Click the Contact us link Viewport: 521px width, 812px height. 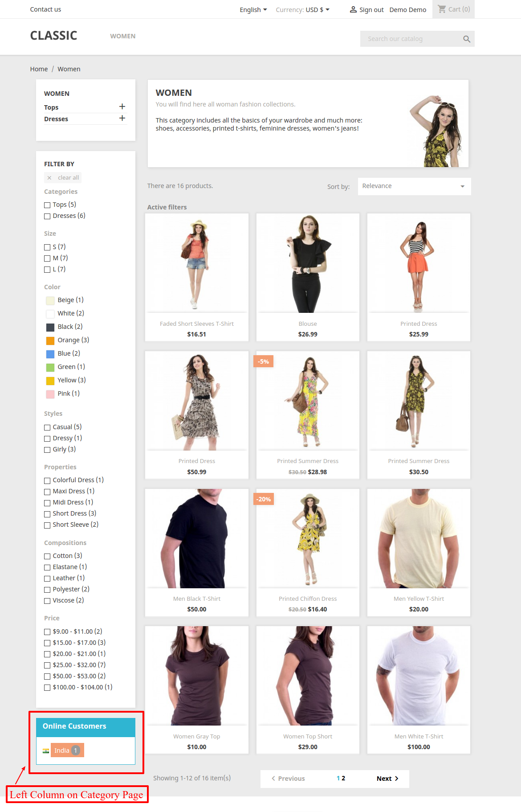pos(45,9)
